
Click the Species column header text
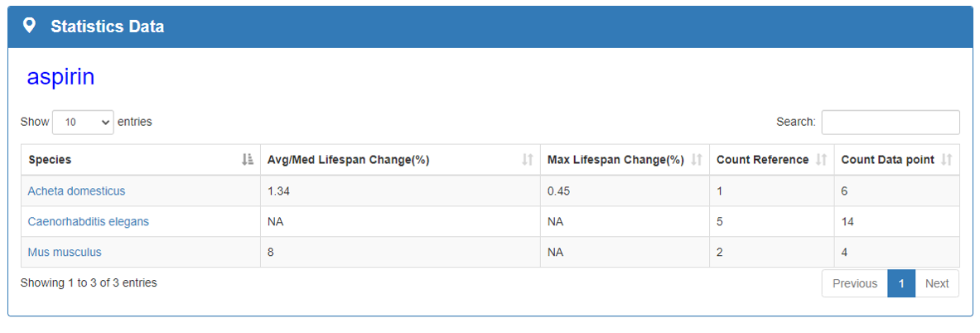50,160
